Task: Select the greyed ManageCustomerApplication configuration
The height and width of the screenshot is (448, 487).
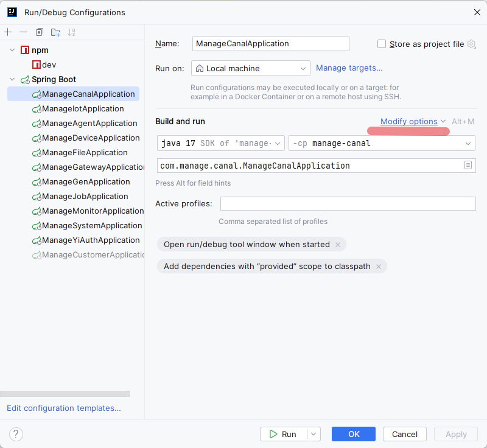Action: click(x=88, y=254)
